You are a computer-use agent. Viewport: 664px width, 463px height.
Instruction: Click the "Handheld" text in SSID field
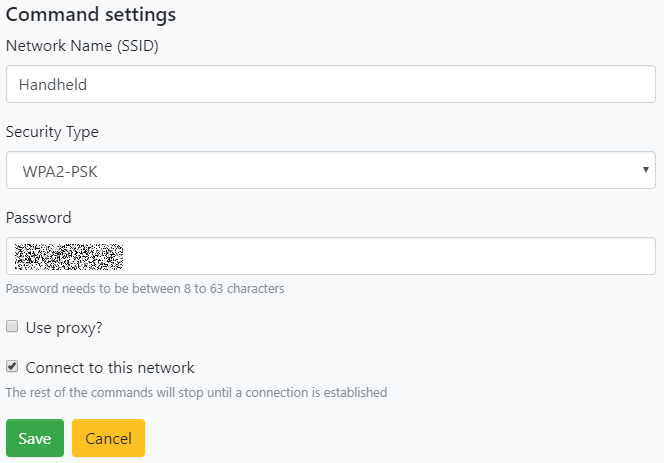[x=53, y=84]
